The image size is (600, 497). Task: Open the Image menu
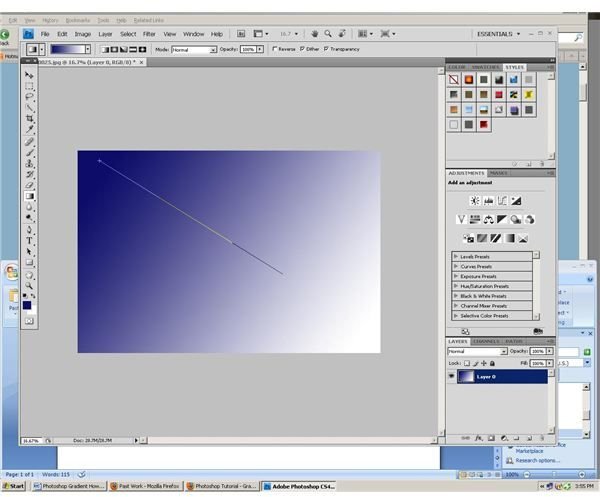(x=83, y=34)
